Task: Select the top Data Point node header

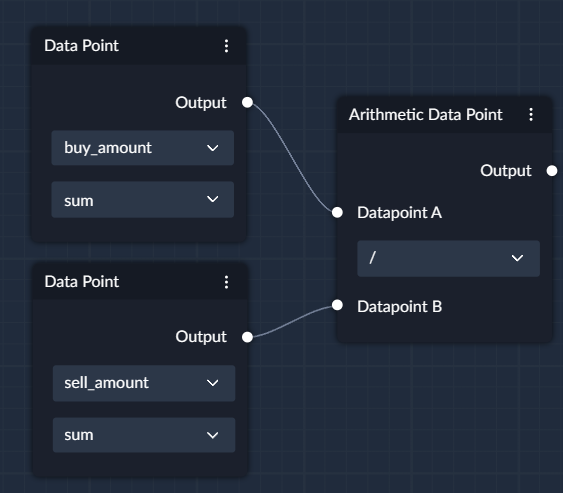Action: click(139, 46)
